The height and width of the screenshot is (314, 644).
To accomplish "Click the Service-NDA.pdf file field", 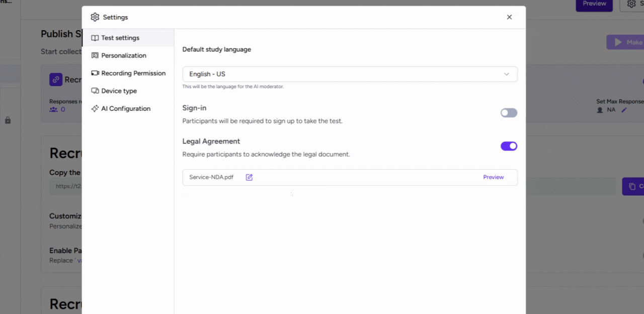I will (x=211, y=177).
